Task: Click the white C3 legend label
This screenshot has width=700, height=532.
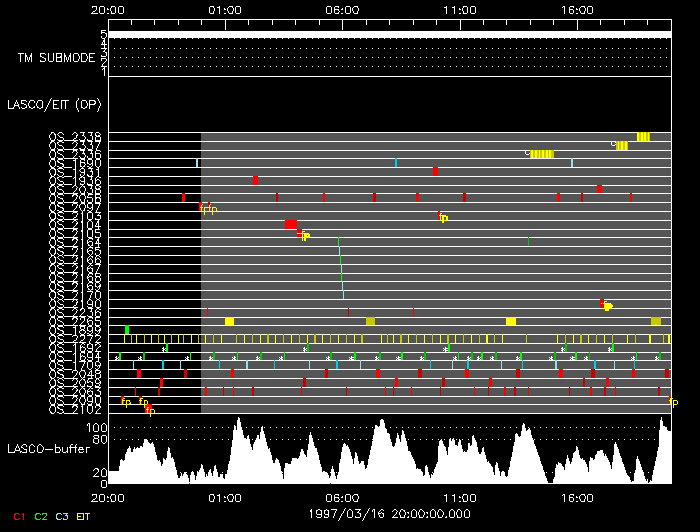Action: pos(63,516)
